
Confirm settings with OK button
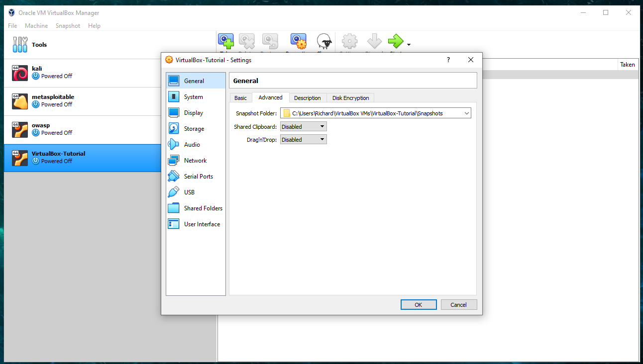coord(419,305)
